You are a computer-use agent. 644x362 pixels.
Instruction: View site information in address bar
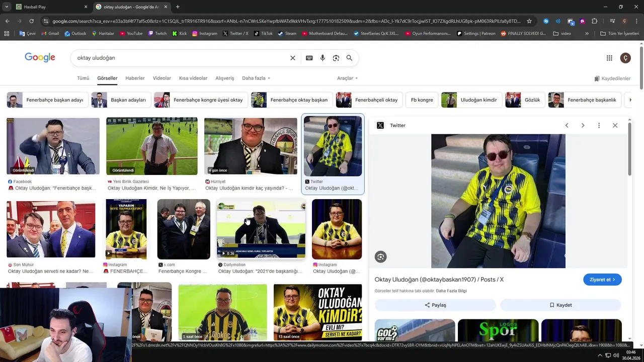[x=46, y=21]
